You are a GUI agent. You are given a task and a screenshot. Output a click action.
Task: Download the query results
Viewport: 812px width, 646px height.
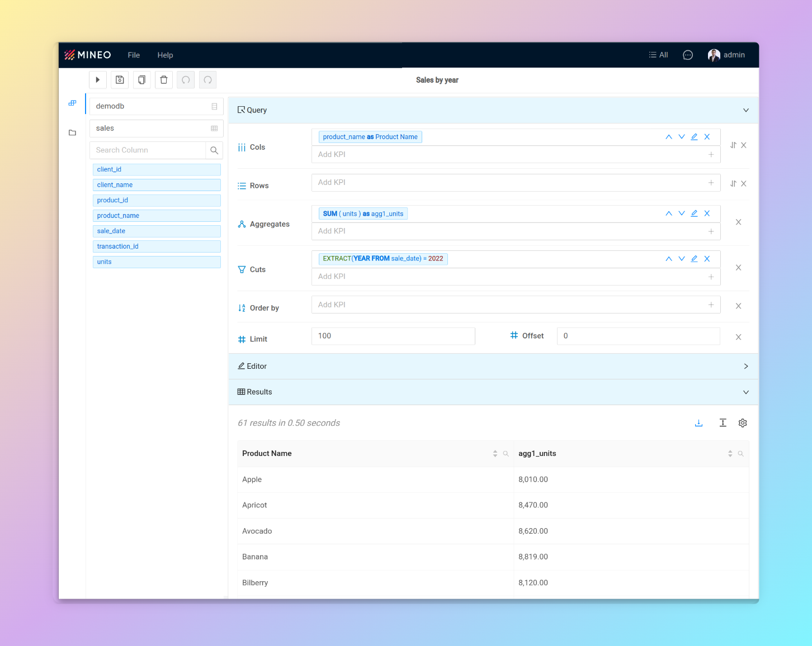[698, 423]
